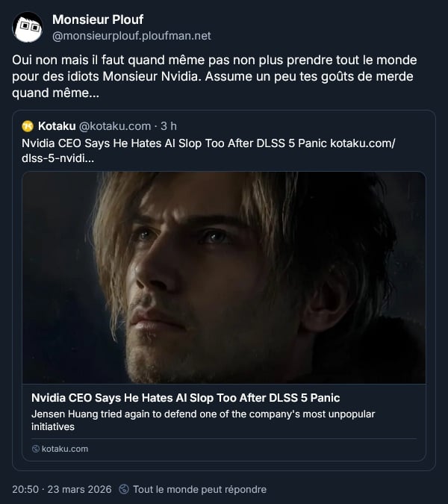
Task: Click the globe icon beside kotaku.com in the card footer
Action: (35, 449)
